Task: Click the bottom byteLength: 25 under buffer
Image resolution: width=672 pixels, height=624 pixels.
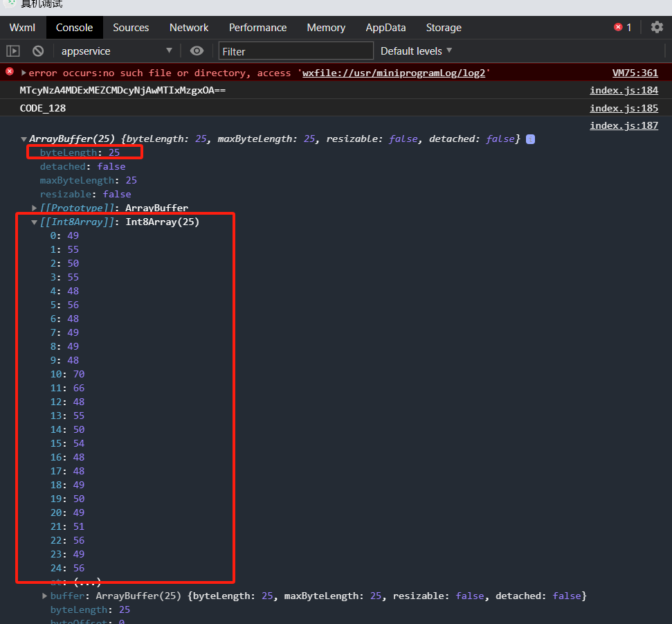Action: click(90, 610)
